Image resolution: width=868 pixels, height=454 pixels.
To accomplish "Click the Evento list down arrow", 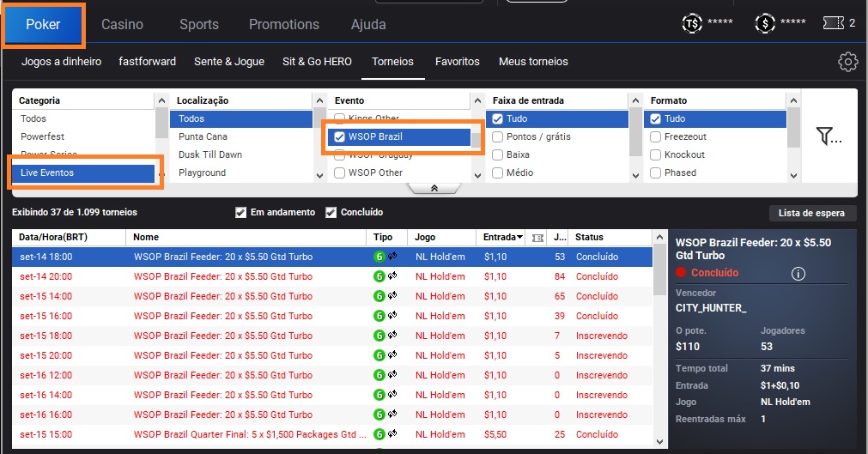I will point(477,176).
